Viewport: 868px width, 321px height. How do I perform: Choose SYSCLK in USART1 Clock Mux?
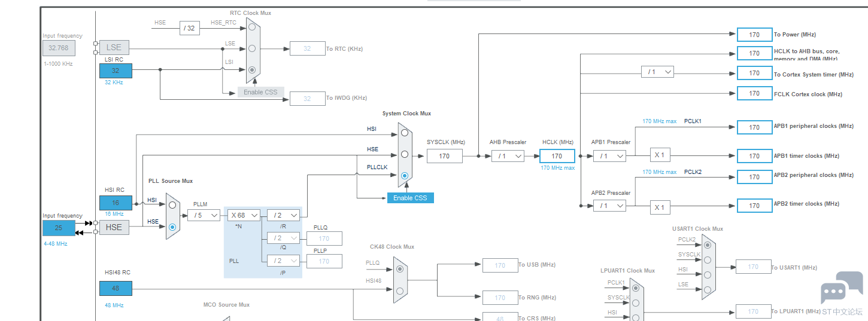pyautogui.click(x=708, y=259)
